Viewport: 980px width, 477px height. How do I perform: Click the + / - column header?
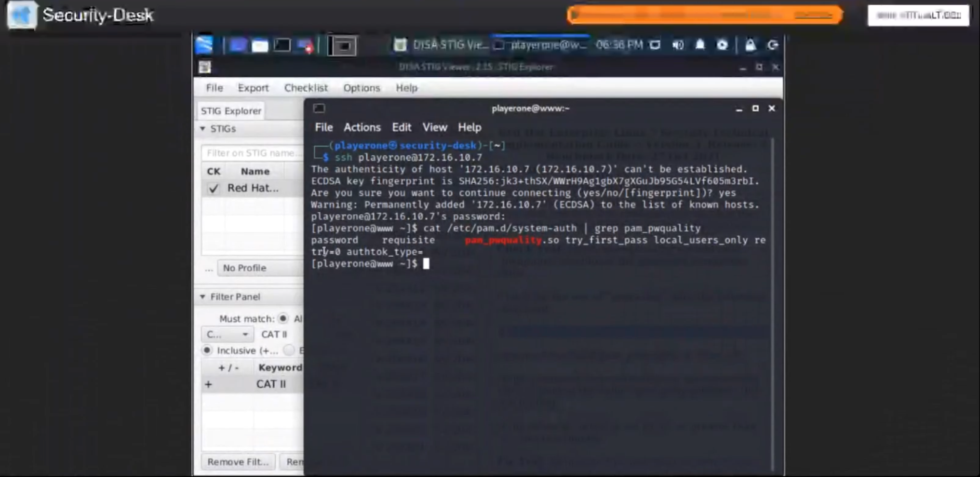(x=228, y=368)
